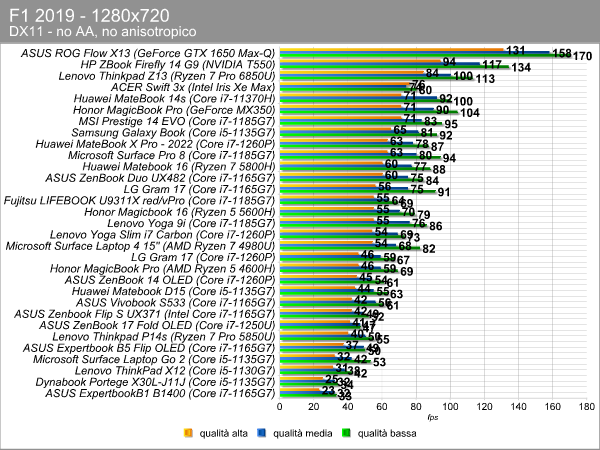This screenshot has height=450, width=600.
Task: Click the x-axis tick label 180
Action: 587,406
